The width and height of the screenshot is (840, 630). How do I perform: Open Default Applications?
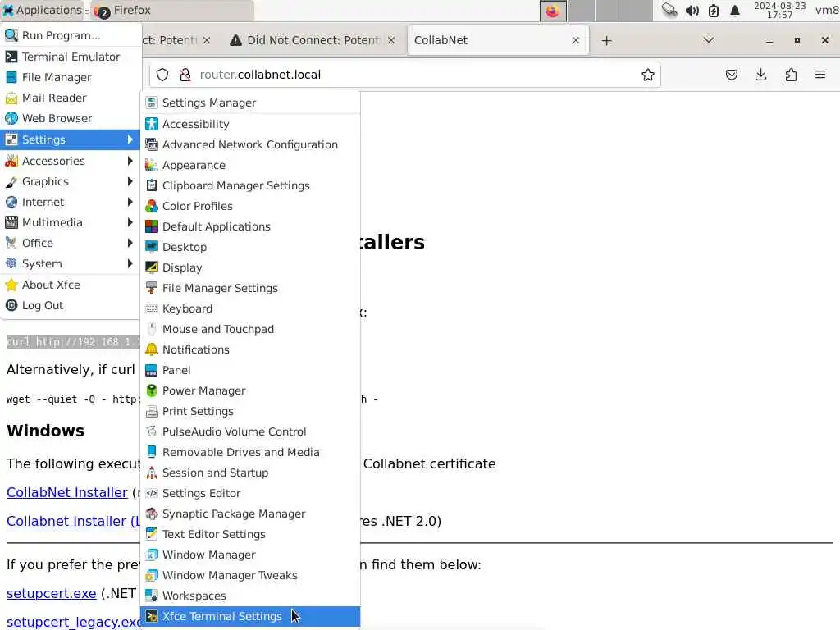pos(250,226)
